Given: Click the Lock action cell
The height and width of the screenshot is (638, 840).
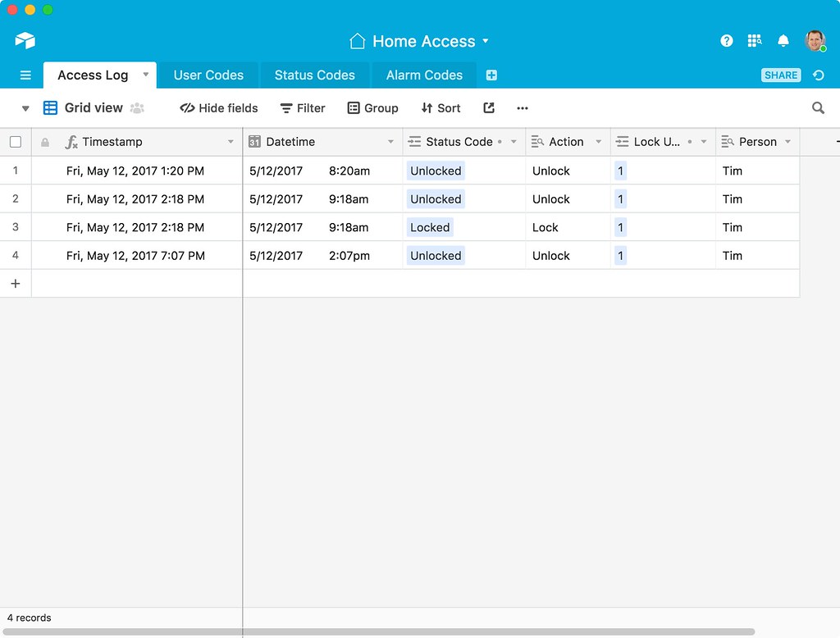Looking at the screenshot, I should tap(568, 227).
